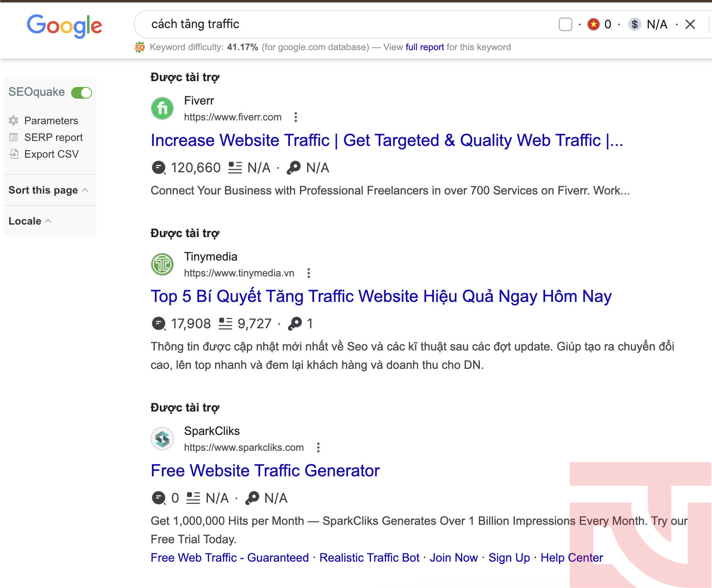712x588 pixels.
Task: Open the Top 5 Bí Quyết Tăng Traffic ad
Action: [381, 296]
